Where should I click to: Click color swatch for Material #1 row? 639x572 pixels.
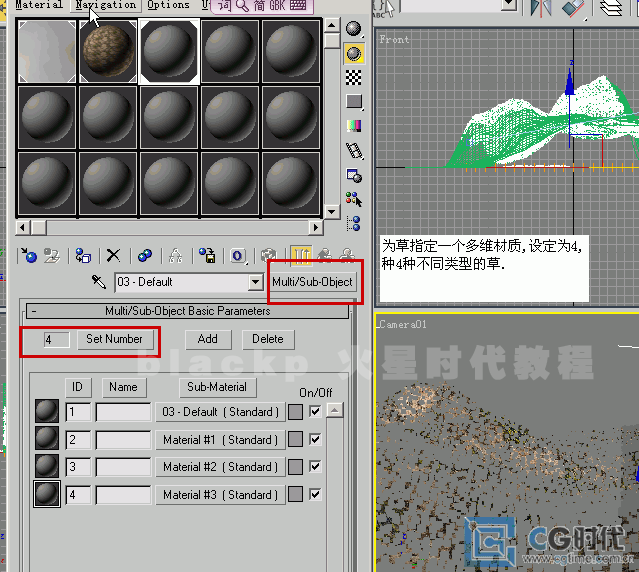295,440
